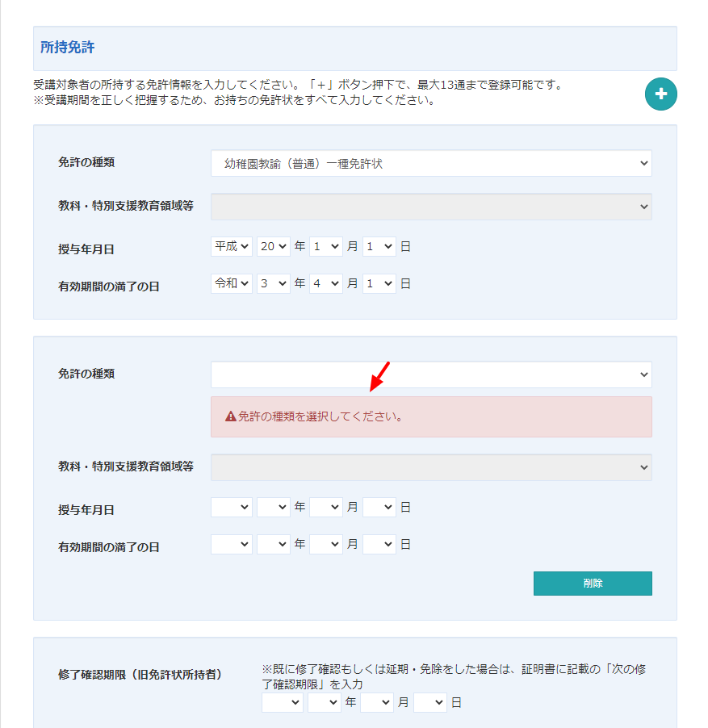The height and width of the screenshot is (728, 708).
Task: Open first license type dropdown showing 幼稚園教諭
Action: 430,163
